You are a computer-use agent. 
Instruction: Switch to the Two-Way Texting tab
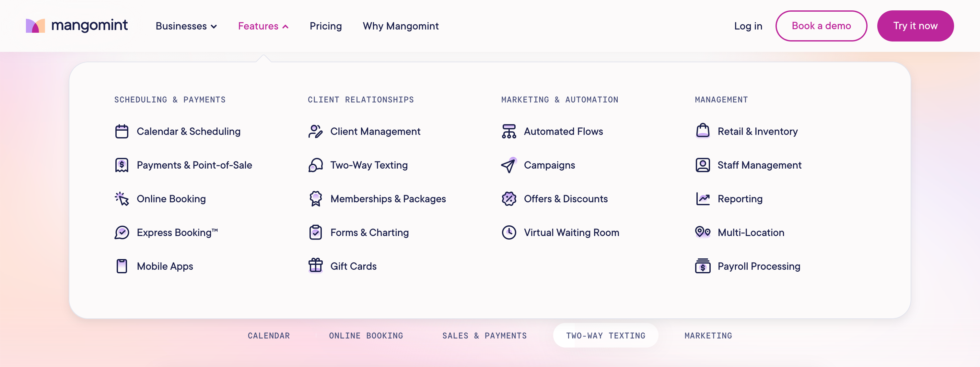[x=605, y=336]
